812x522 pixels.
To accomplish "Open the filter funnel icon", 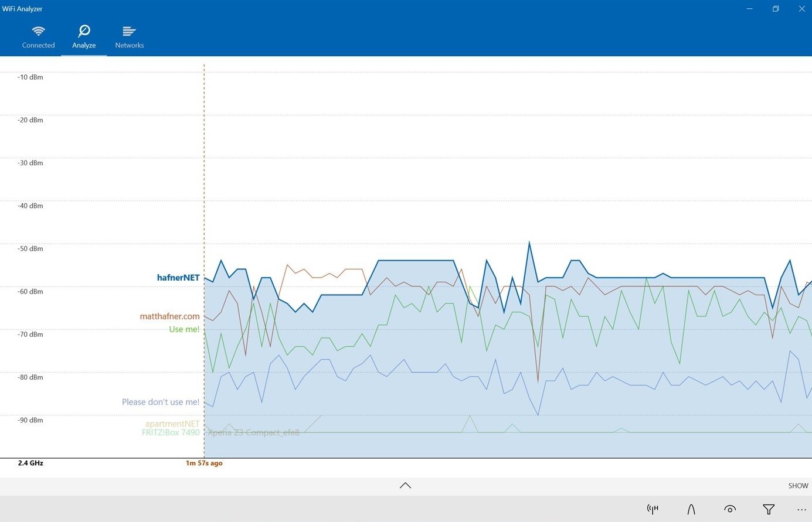I will coord(769,509).
